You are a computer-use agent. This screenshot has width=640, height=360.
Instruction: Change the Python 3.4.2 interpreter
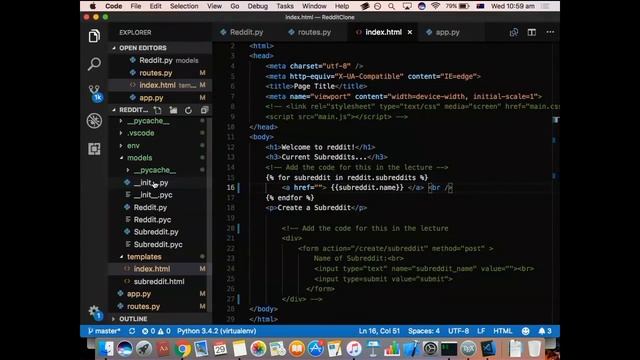click(x=217, y=331)
